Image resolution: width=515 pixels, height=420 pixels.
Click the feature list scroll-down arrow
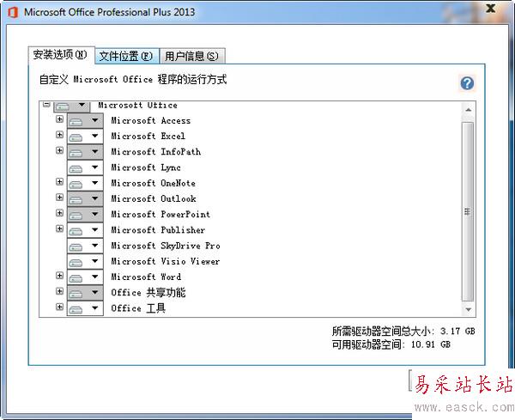[469, 309]
